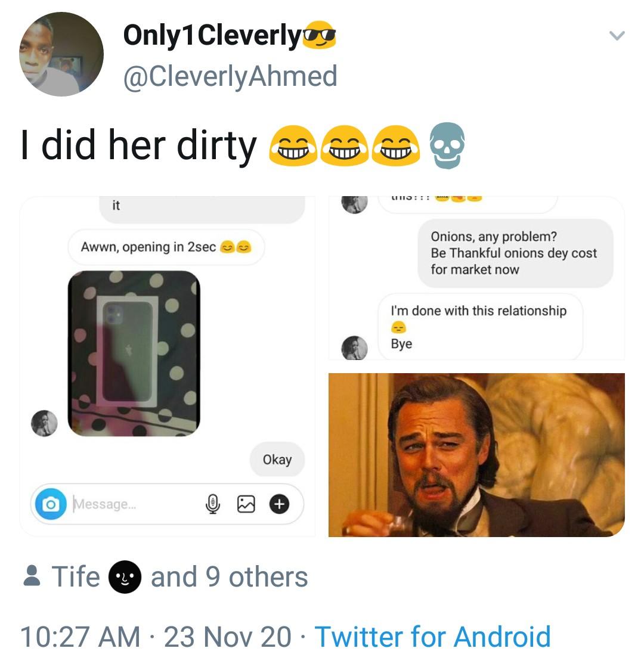Tap the microphone voice message icon

pos(212,504)
